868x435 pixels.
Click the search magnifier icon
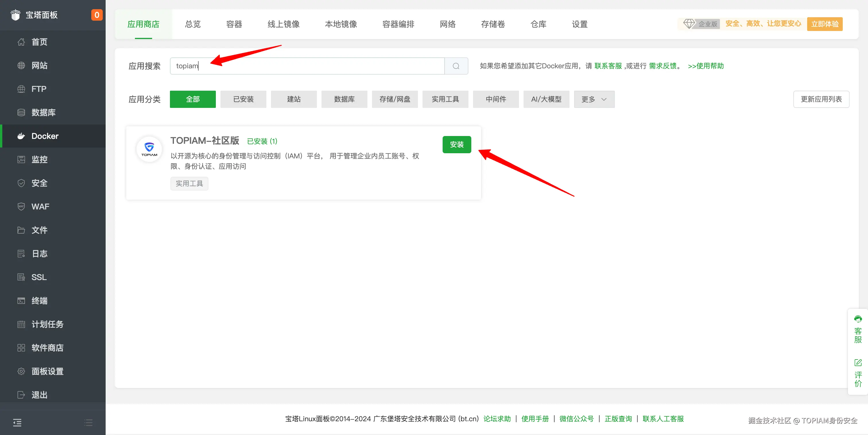456,66
